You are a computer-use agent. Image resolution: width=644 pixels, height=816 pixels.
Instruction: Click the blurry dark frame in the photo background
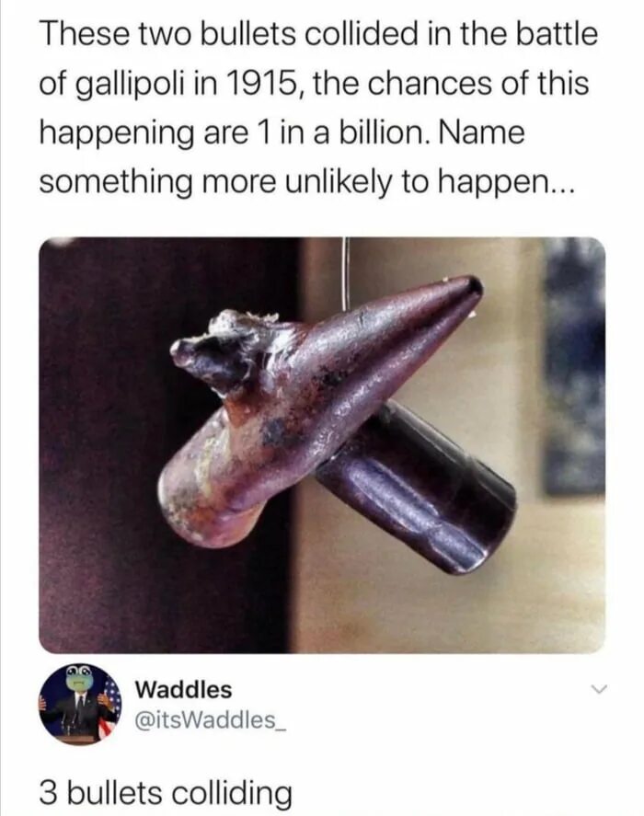pos(575,364)
